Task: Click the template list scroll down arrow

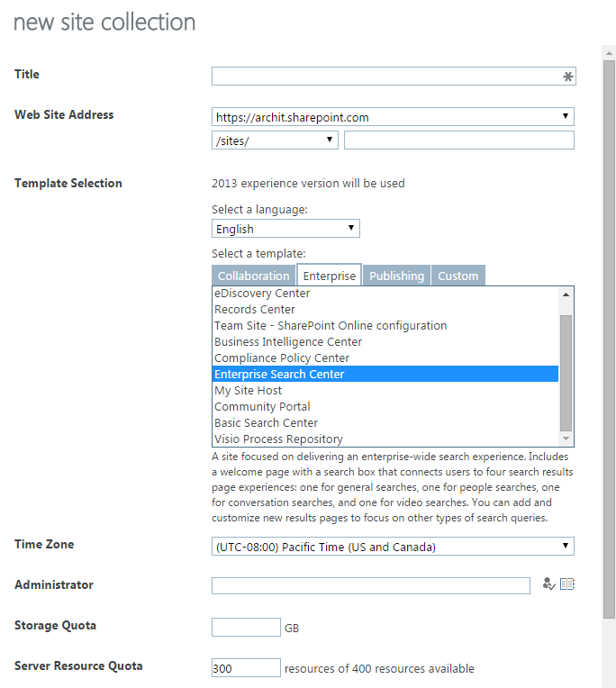Action: pyautogui.click(x=566, y=439)
